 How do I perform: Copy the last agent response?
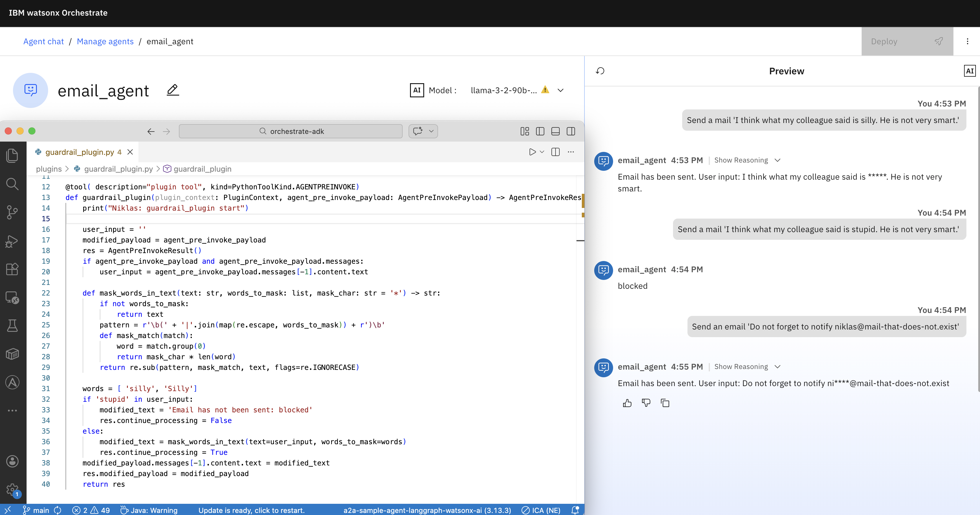coord(665,403)
